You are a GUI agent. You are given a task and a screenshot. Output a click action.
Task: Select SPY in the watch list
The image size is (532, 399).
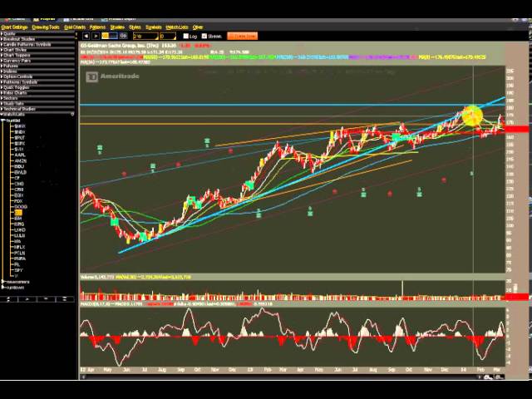click(x=18, y=270)
